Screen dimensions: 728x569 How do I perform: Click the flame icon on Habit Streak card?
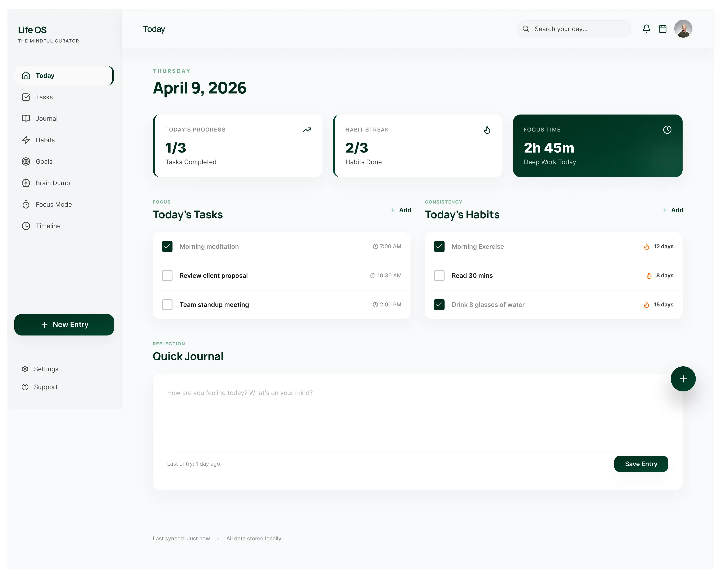tap(487, 130)
